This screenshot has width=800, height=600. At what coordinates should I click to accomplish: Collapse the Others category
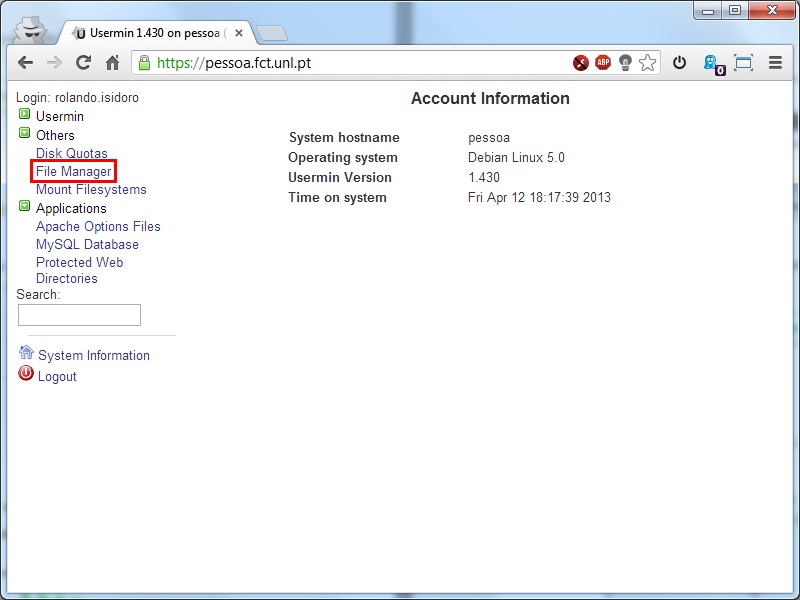coord(24,134)
